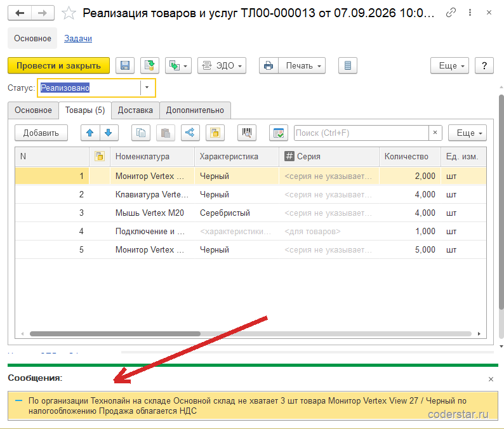The width and height of the screenshot is (504, 429).
Task: Move row up with blue up arrow
Action: pos(90,133)
